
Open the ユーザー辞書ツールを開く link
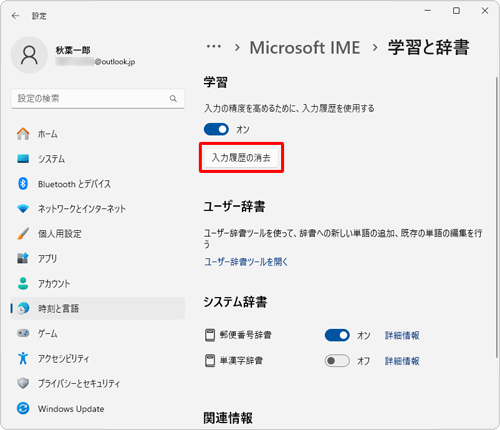tap(246, 262)
